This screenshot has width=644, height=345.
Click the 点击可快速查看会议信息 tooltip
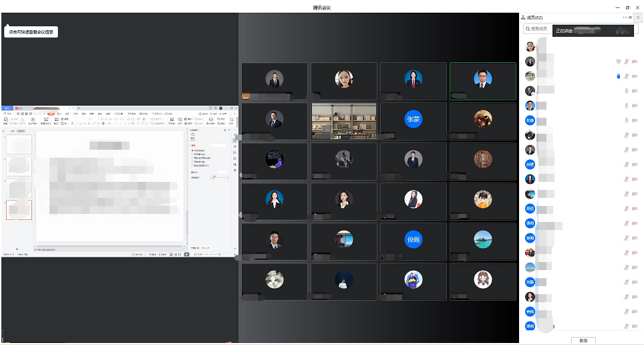(x=31, y=32)
